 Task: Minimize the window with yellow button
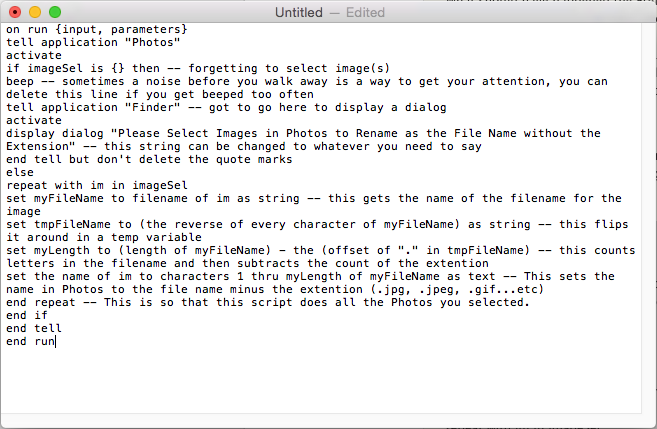coord(35,12)
